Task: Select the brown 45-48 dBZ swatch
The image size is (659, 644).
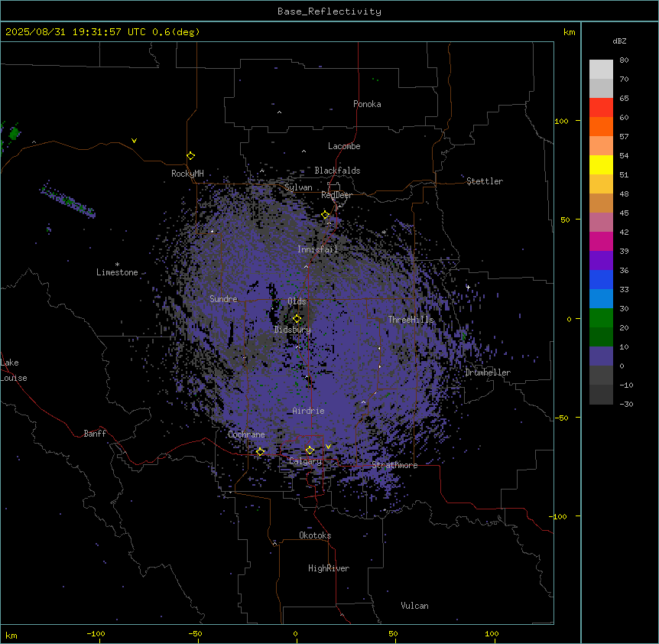Action: [601, 203]
